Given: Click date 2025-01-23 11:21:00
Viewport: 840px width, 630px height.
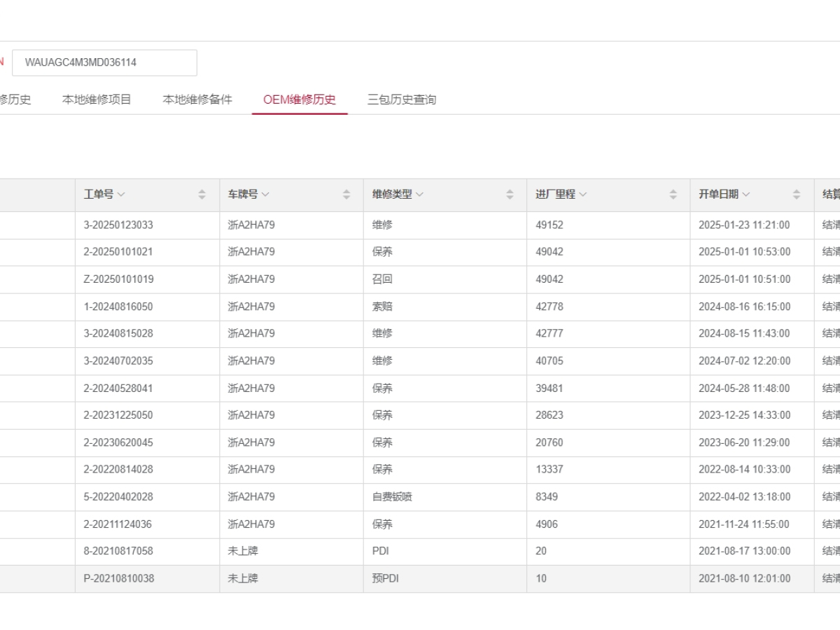Looking at the screenshot, I should pyautogui.click(x=744, y=225).
